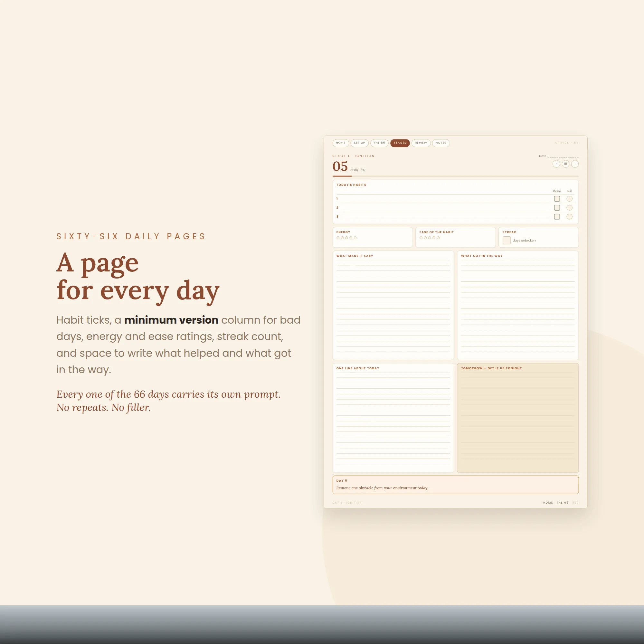Open the grid overview icon
644x644 pixels.
click(565, 164)
